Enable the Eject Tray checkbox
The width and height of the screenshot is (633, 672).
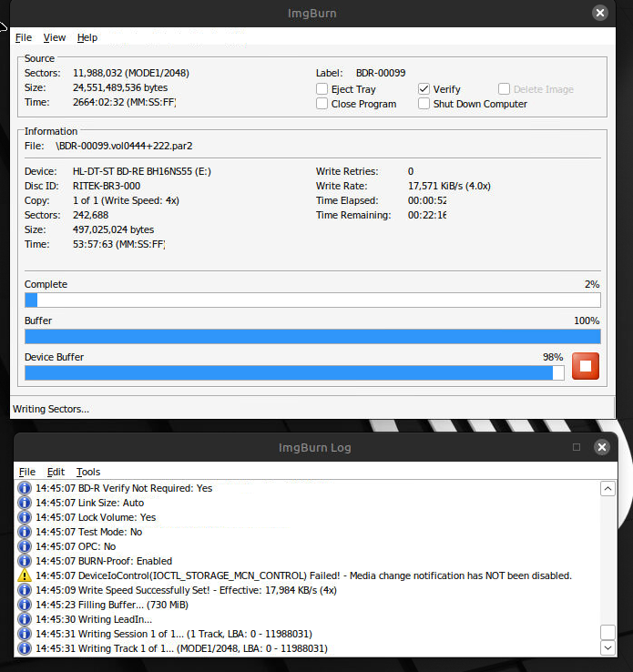pos(322,89)
